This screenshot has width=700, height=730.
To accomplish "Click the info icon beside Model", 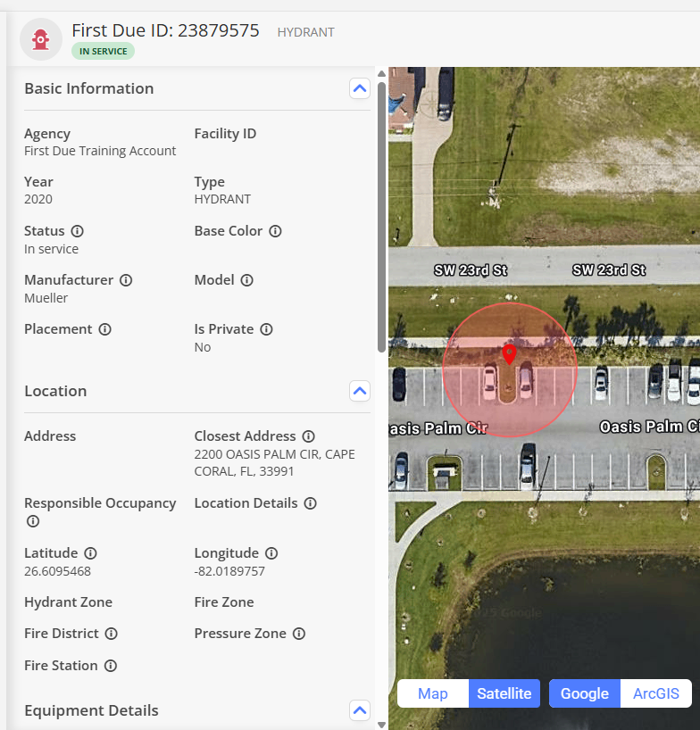I will 247,280.
